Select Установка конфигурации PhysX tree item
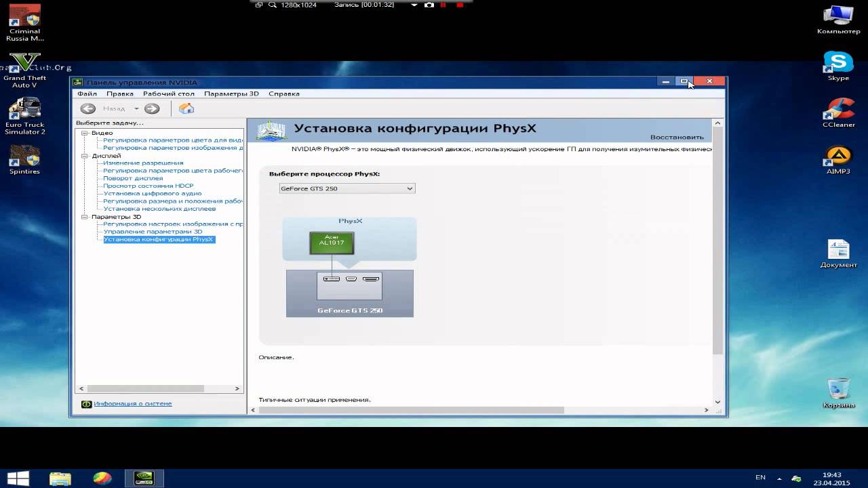The image size is (868, 488). click(x=159, y=239)
